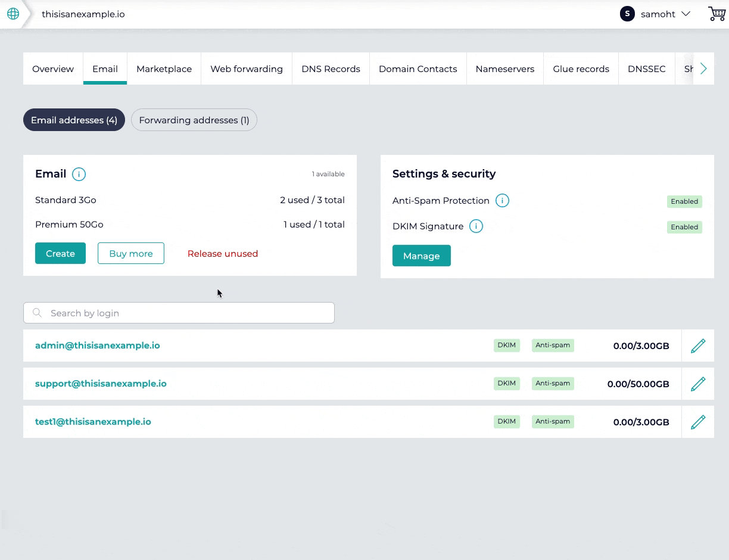Edit test1@thisisanexample.io using the pencil icon
This screenshot has height=560, width=729.
(x=697, y=422)
